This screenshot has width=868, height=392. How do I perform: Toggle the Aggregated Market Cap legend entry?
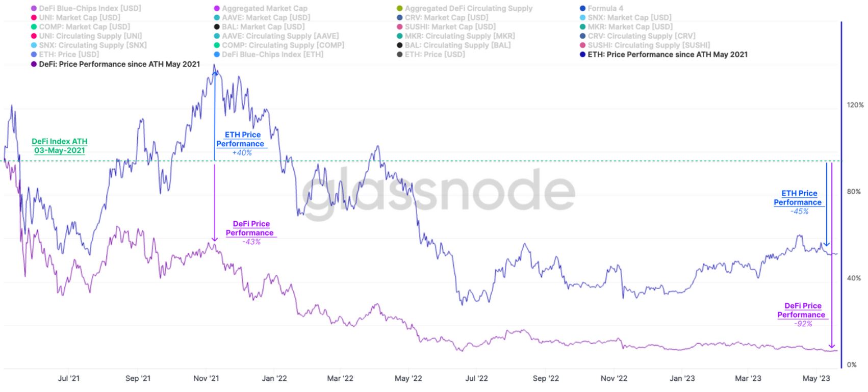264,9
